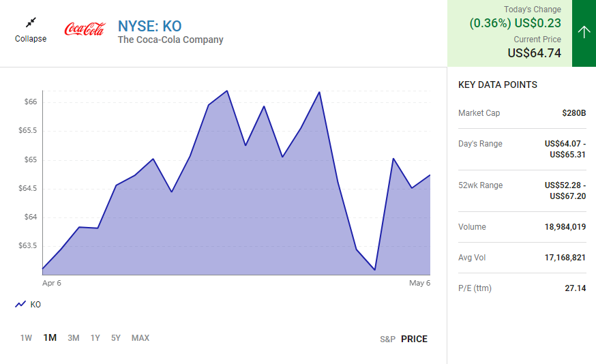The width and height of the screenshot is (596, 364).
Task: Select the 1M time range
Action: point(50,338)
